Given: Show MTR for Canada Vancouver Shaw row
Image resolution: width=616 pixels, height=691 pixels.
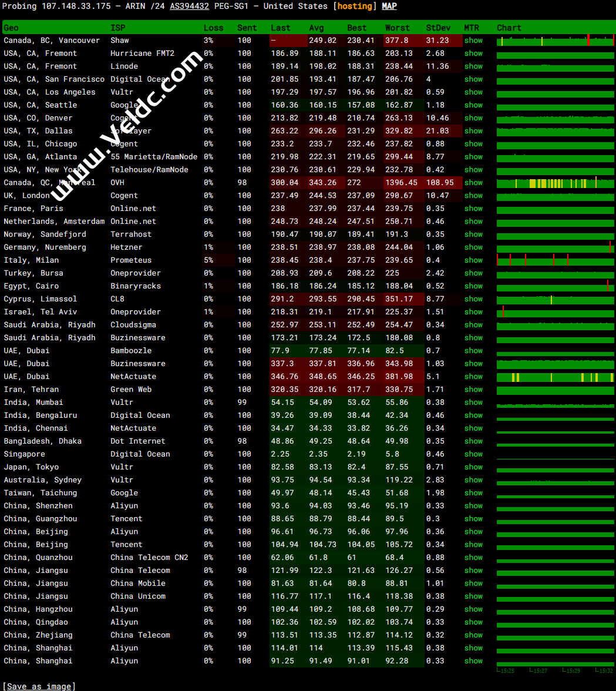Looking at the screenshot, I should (473, 41).
